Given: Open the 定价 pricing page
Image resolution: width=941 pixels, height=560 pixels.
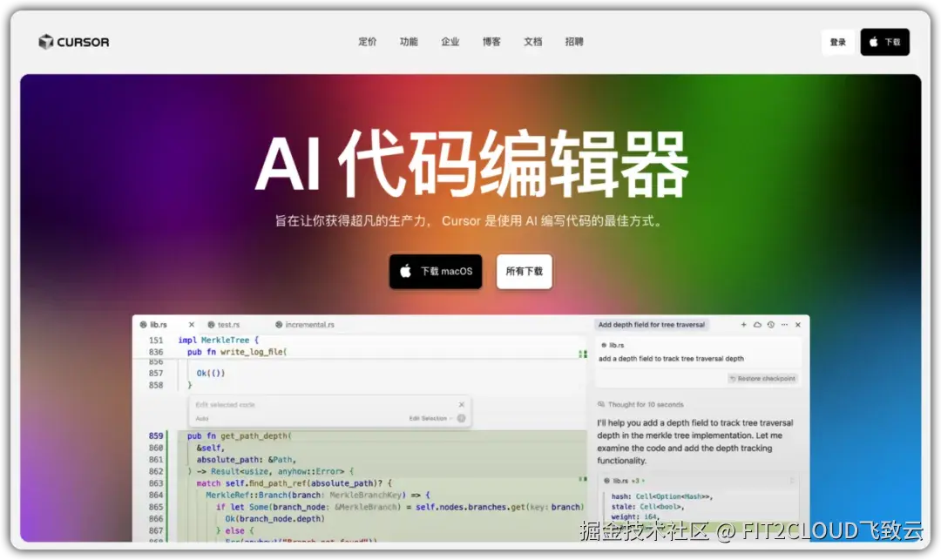Looking at the screenshot, I should 368,42.
